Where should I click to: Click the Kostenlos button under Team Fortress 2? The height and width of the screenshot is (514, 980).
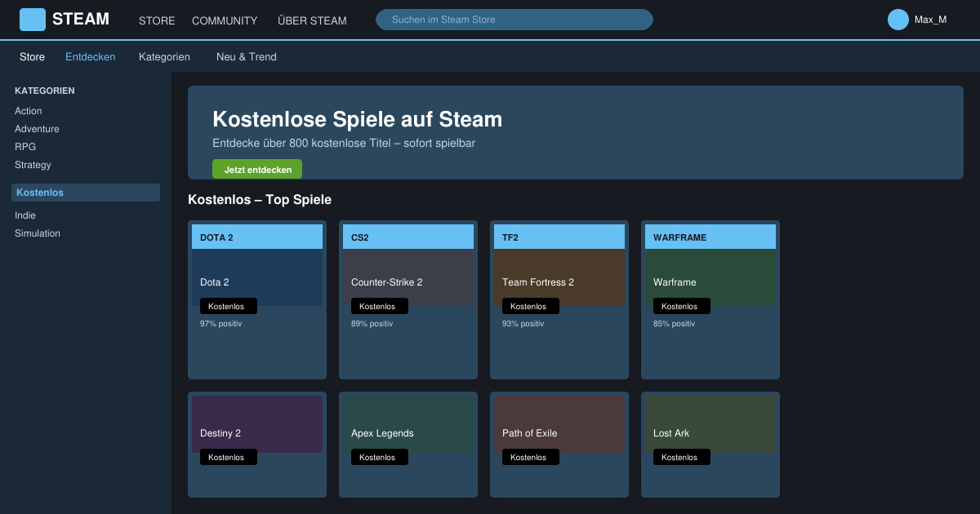[x=531, y=306]
